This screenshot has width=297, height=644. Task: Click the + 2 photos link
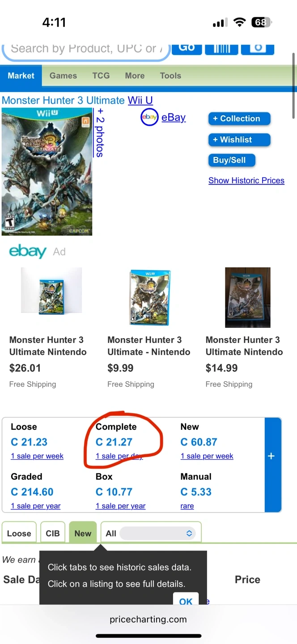click(100, 132)
